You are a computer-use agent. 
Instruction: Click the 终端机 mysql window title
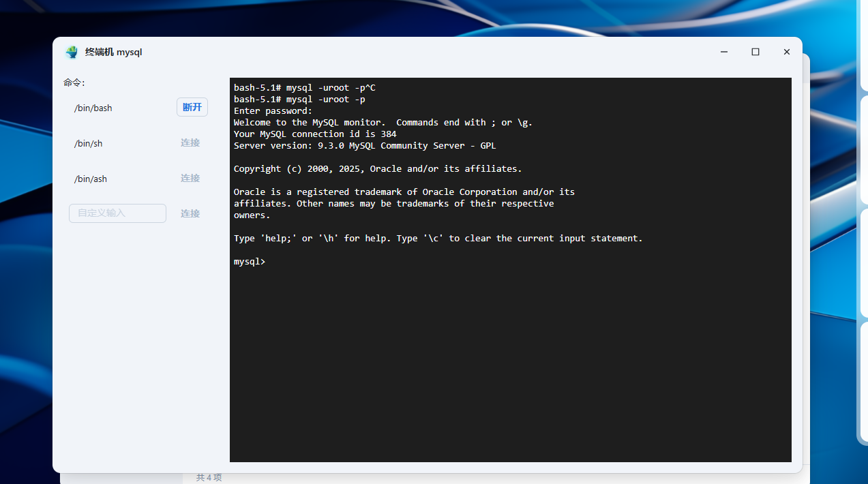coord(114,52)
